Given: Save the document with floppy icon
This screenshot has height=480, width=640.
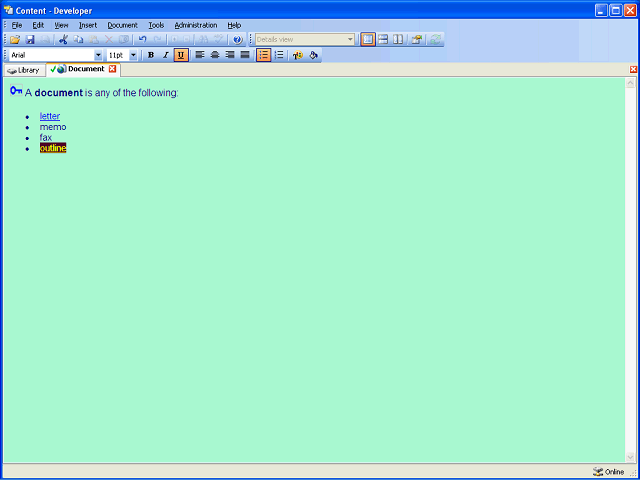Looking at the screenshot, I should click(30, 40).
